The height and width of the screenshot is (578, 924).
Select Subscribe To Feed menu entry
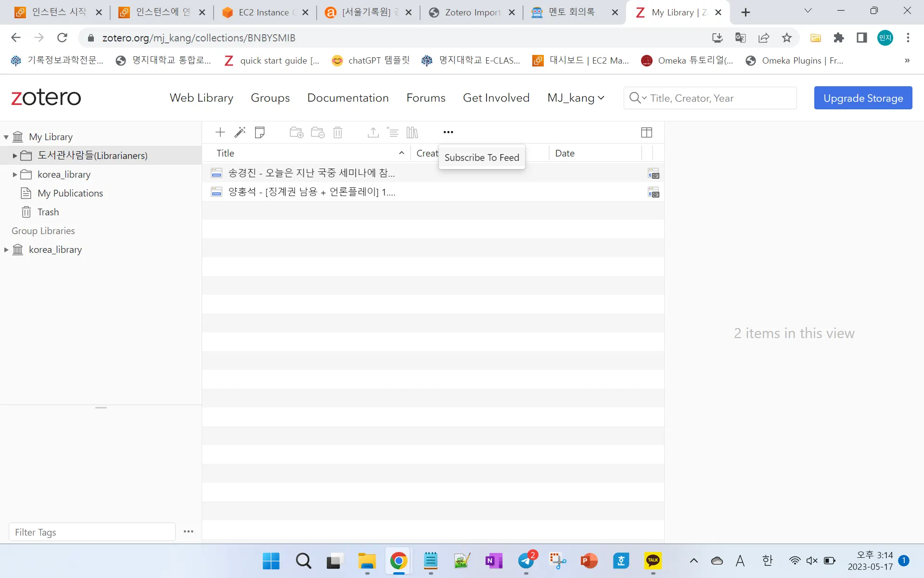tap(481, 158)
